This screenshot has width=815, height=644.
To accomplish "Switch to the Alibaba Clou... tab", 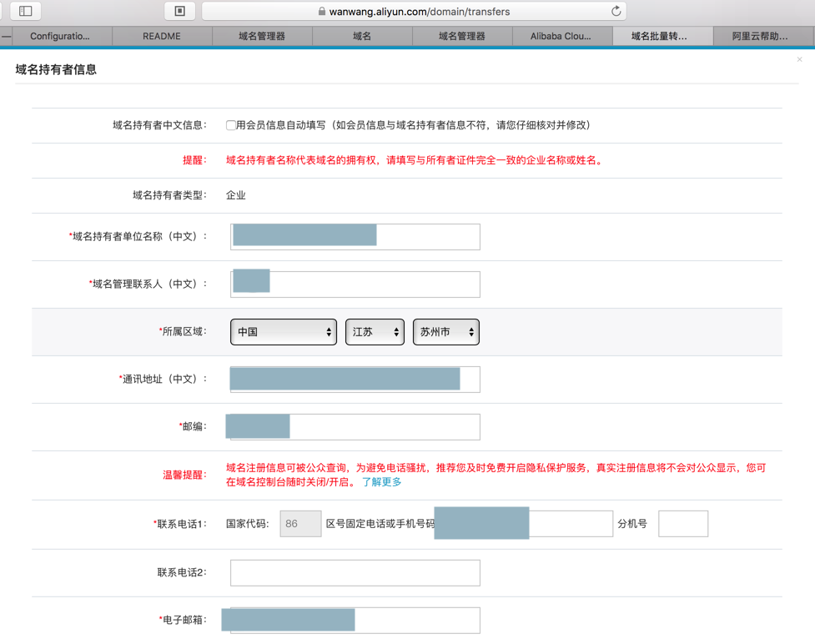I will [x=561, y=36].
